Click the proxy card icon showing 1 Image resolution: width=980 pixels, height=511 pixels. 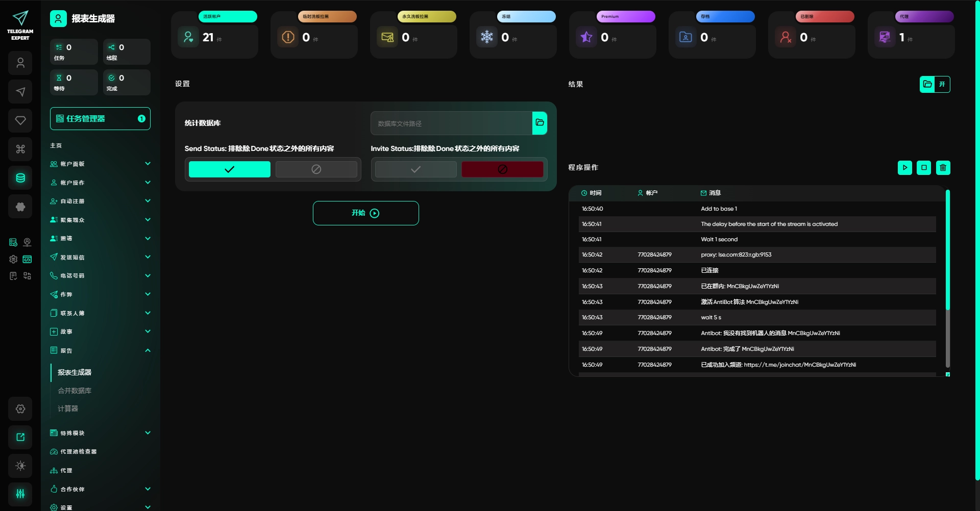885,37
